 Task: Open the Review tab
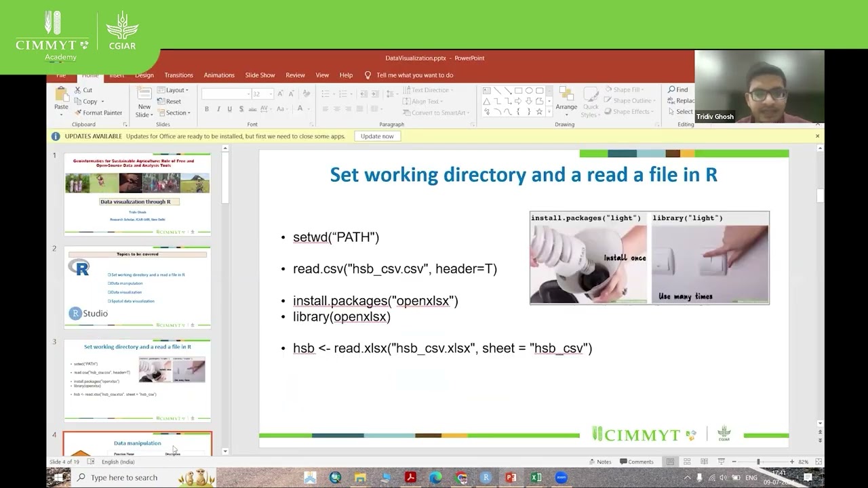[295, 75]
